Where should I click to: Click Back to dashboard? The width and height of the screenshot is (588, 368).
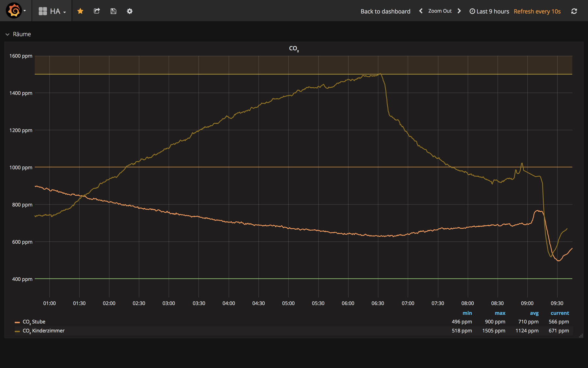coord(385,11)
